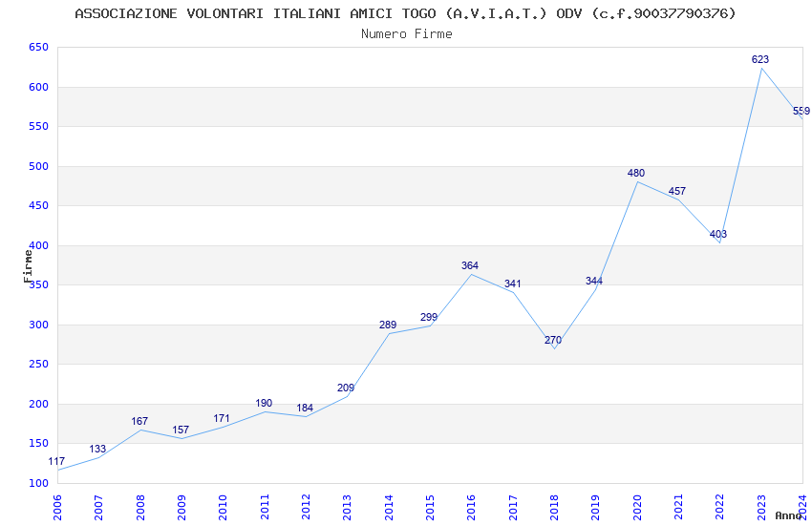
Task: Click the y-axis value 150
Action: 39,443
